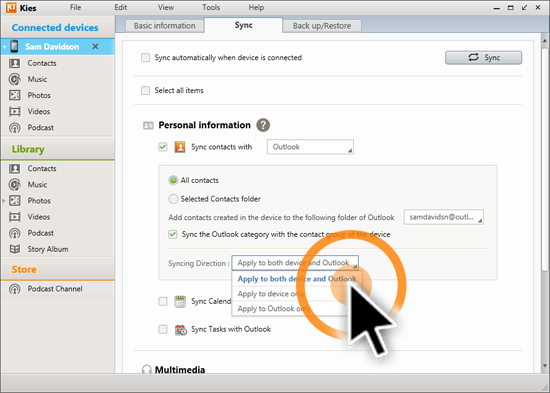550x393 pixels.
Task: Click the Multimedia headphones icon
Action: point(147,370)
